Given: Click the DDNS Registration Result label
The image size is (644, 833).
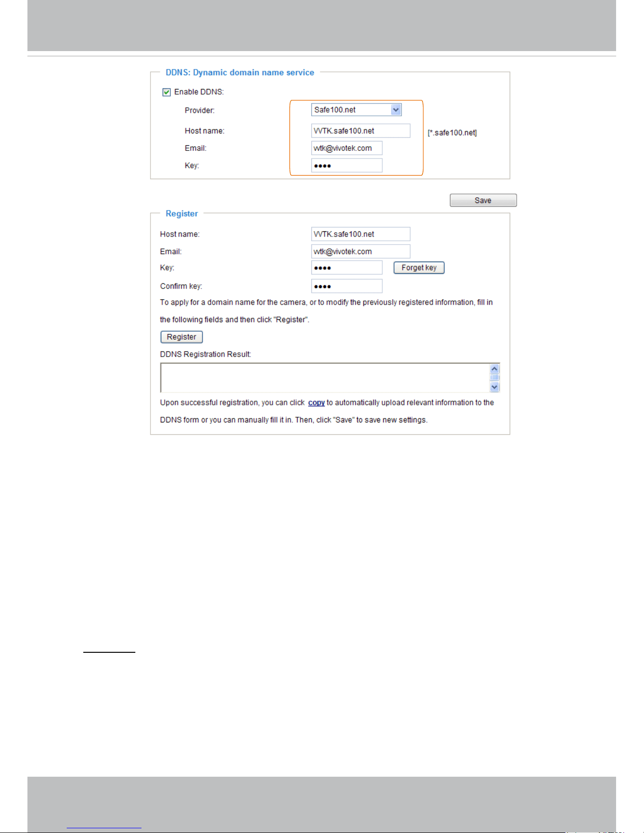Looking at the screenshot, I should pos(205,354).
